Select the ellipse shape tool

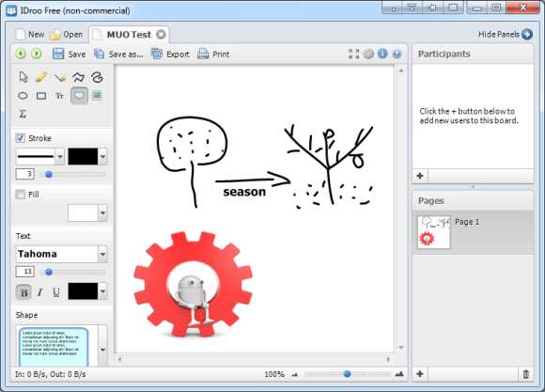(23, 96)
